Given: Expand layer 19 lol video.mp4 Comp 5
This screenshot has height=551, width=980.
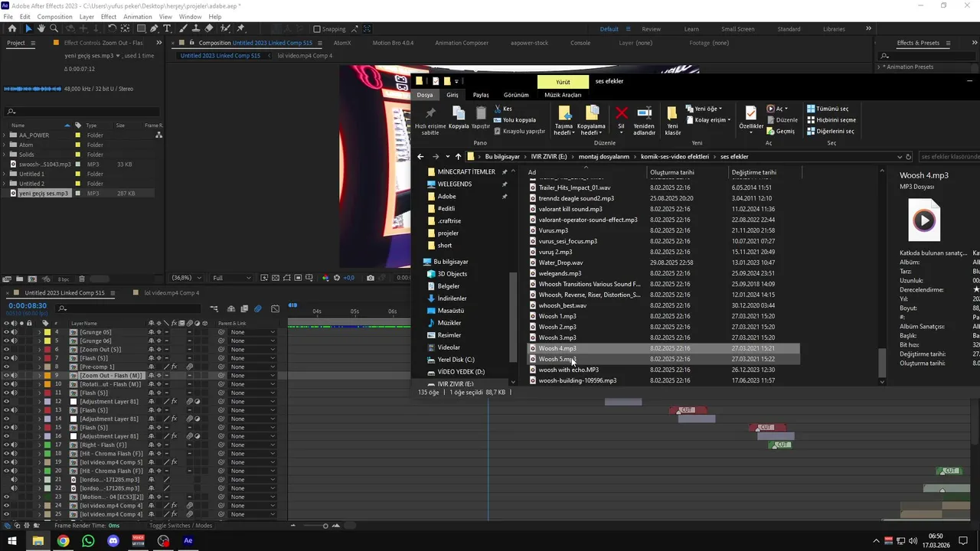Looking at the screenshot, I should click(39, 462).
